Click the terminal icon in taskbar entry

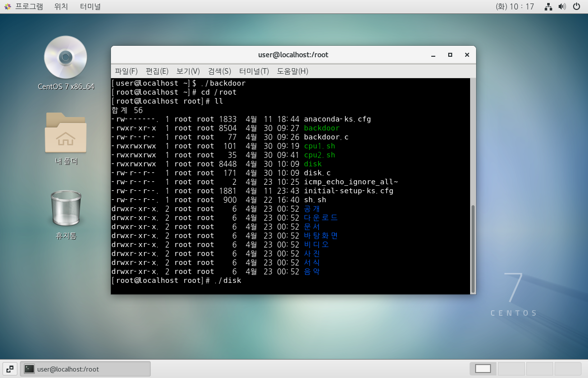click(29, 369)
